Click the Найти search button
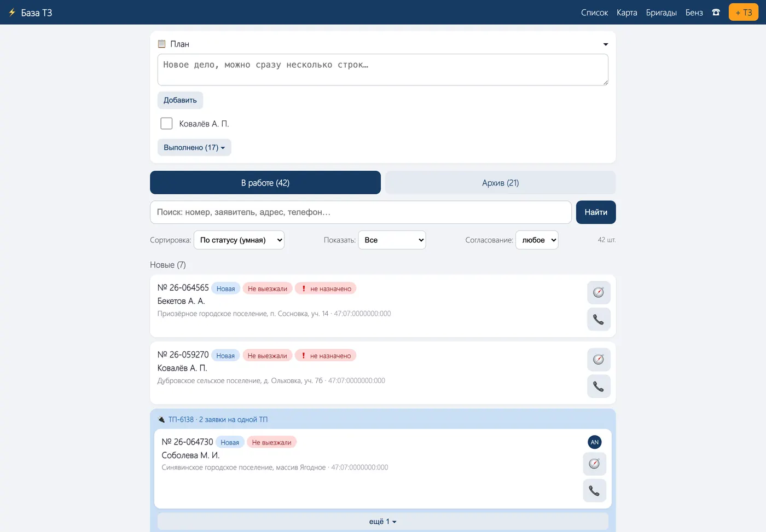Image resolution: width=766 pixels, height=532 pixels. coord(596,212)
